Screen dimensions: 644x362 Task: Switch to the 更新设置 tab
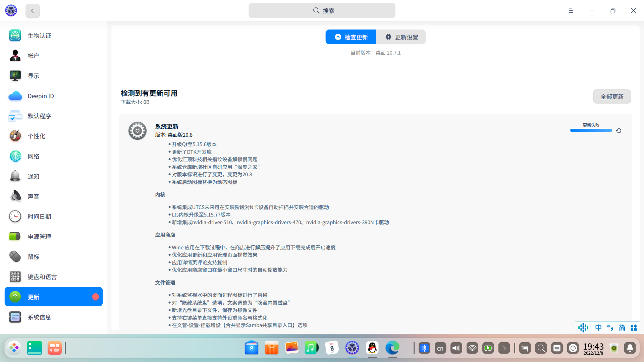(x=401, y=37)
